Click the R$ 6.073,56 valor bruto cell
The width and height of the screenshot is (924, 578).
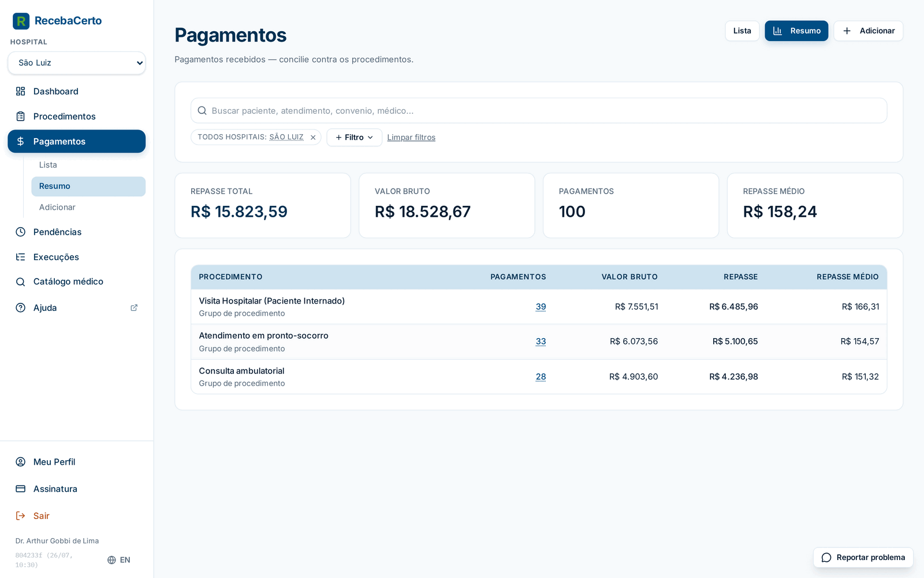click(x=634, y=342)
